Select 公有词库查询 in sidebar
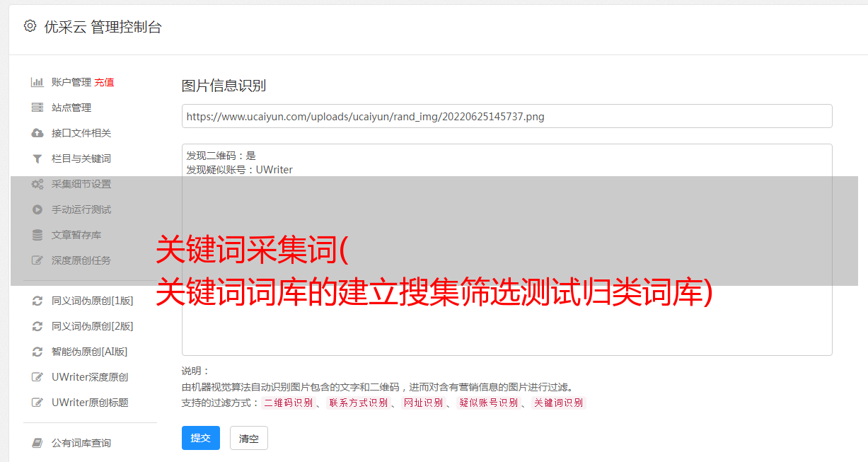 click(81, 443)
